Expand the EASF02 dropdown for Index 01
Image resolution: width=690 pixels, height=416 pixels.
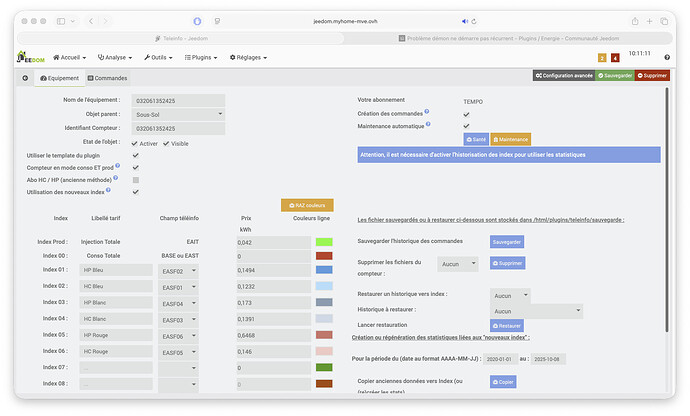click(178, 270)
